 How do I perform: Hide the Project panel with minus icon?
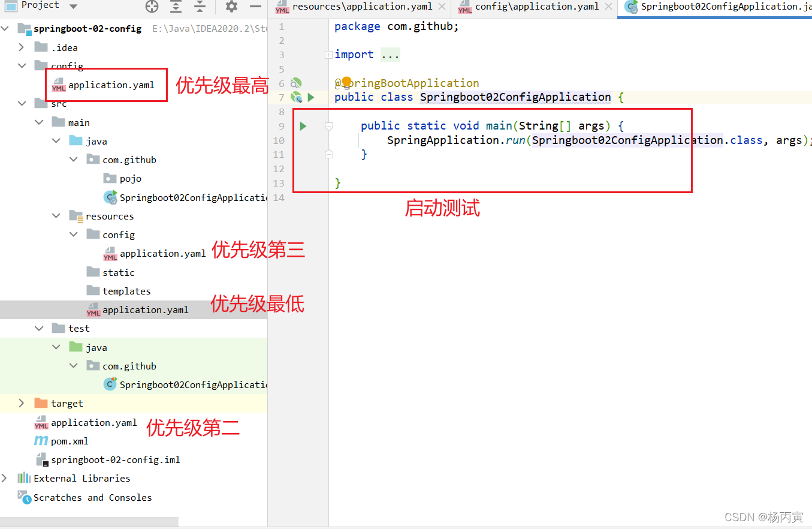255,7
